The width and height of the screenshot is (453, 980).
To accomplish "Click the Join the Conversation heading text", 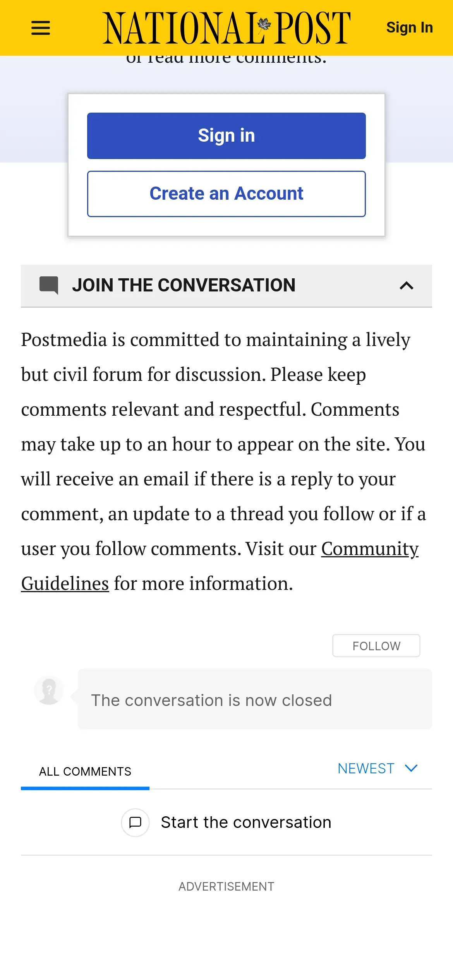I will point(184,286).
